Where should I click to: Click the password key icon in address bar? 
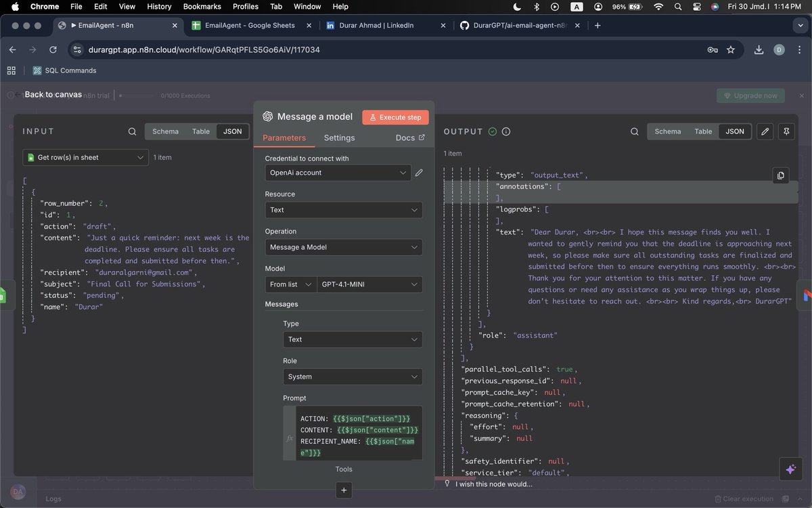tap(713, 49)
